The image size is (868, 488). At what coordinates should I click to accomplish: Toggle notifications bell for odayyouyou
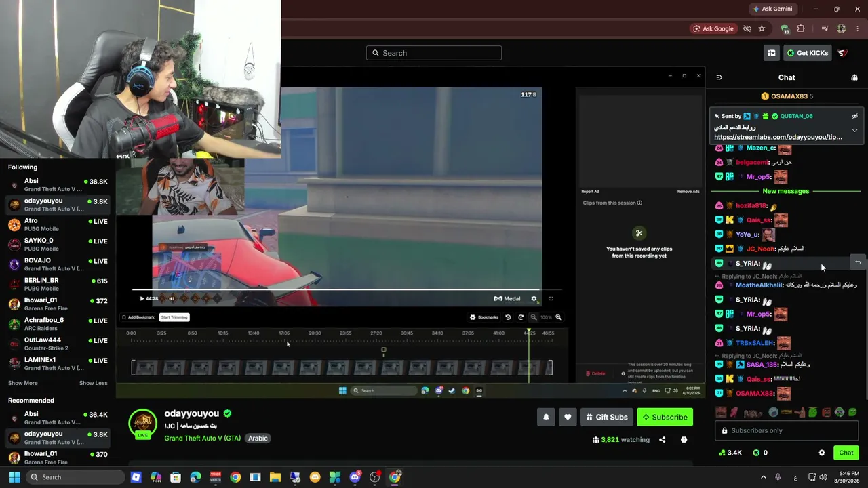click(546, 417)
